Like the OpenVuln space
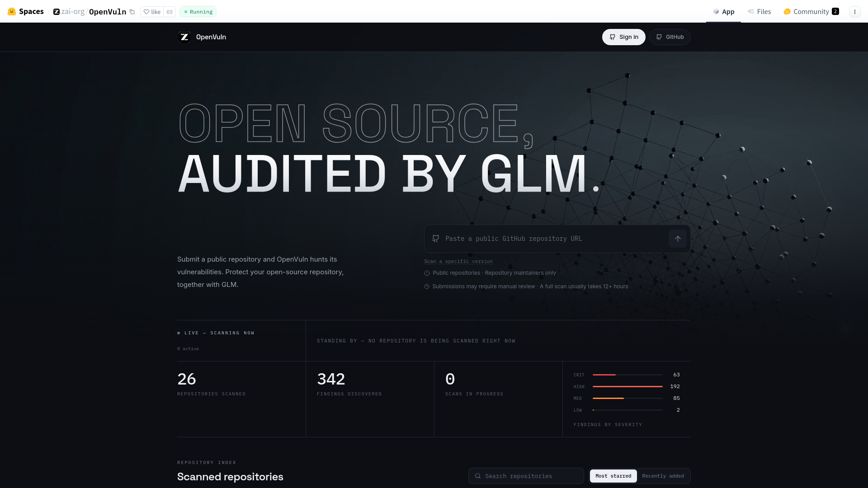Viewport: 868px width, 488px height. 152,12
